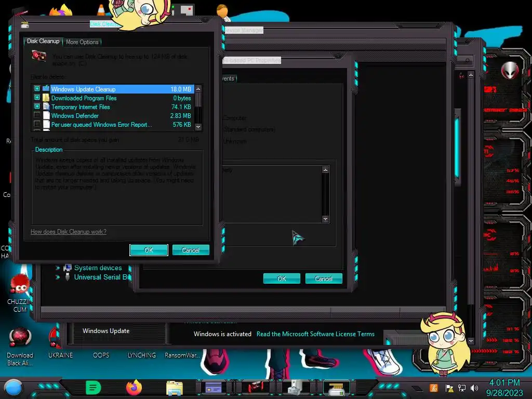Expand the Universal Serial Bus node
532x399 pixels.
point(57,277)
